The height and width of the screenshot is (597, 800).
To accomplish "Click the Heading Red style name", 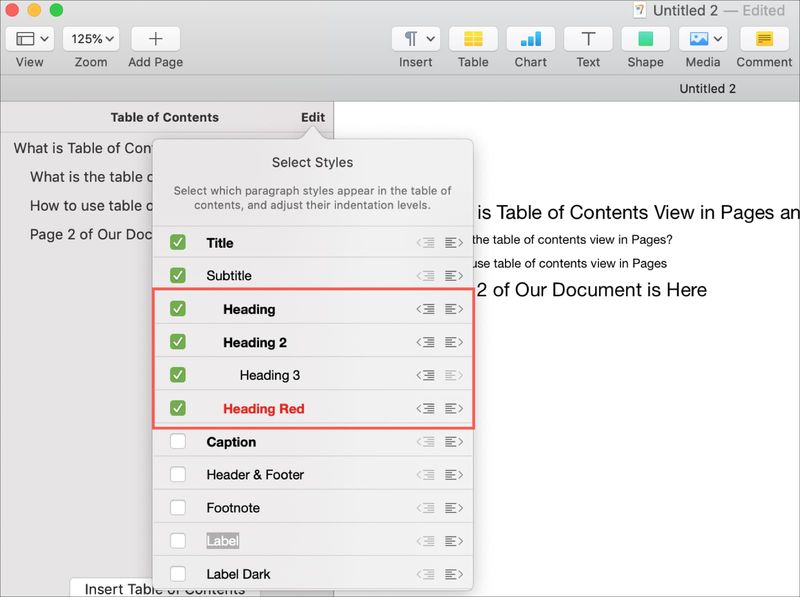I will coord(264,409).
